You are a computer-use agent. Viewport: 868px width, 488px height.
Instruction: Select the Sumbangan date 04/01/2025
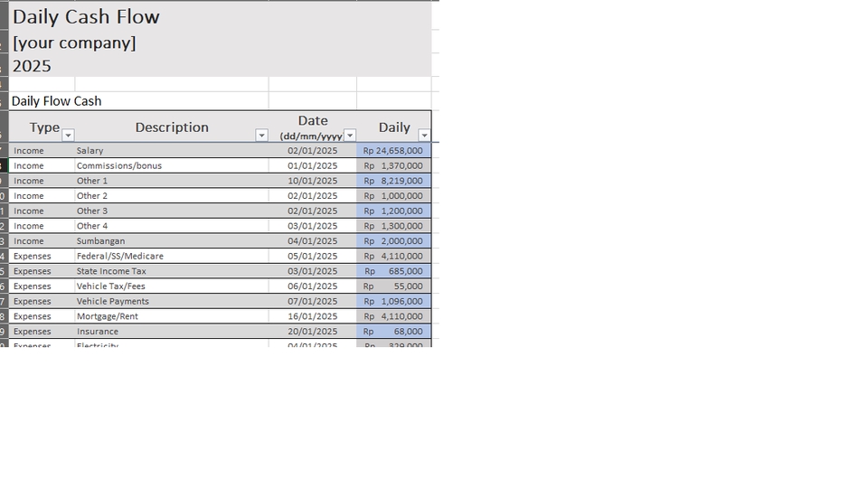[x=313, y=240]
